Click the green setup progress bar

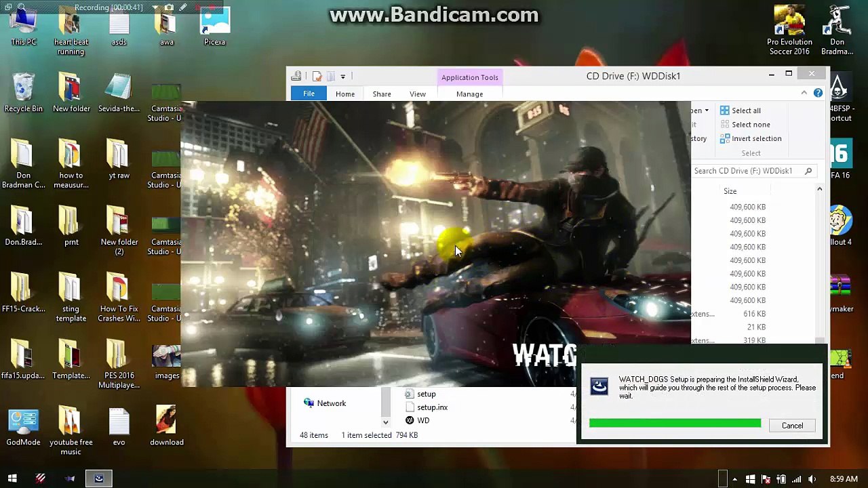coord(675,423)
